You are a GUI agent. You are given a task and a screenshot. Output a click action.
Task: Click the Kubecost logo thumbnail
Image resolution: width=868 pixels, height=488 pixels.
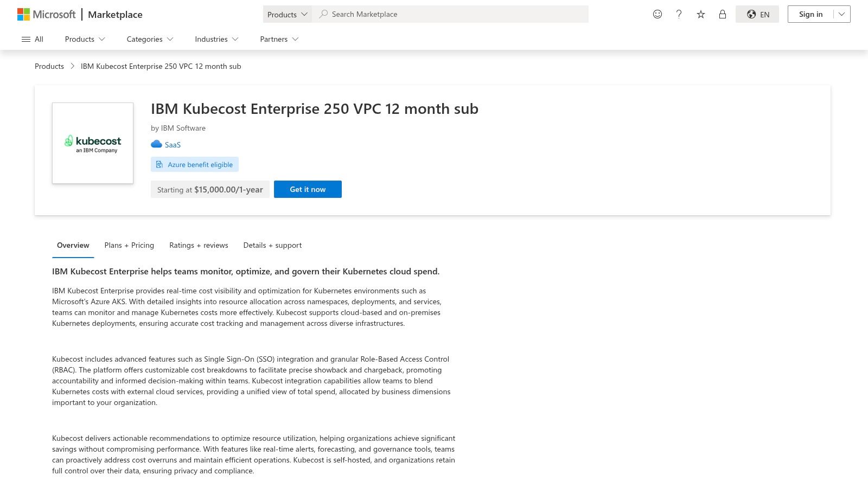92,143
